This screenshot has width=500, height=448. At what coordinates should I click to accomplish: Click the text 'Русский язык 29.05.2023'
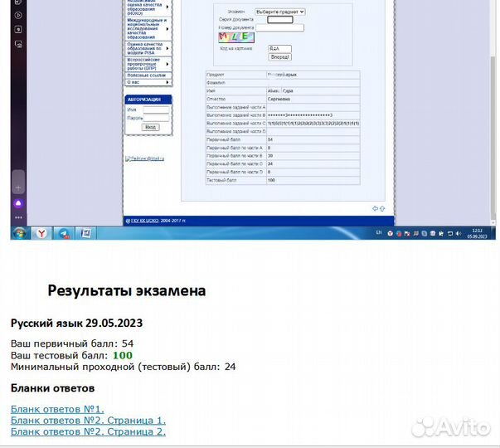click(76, 324)
